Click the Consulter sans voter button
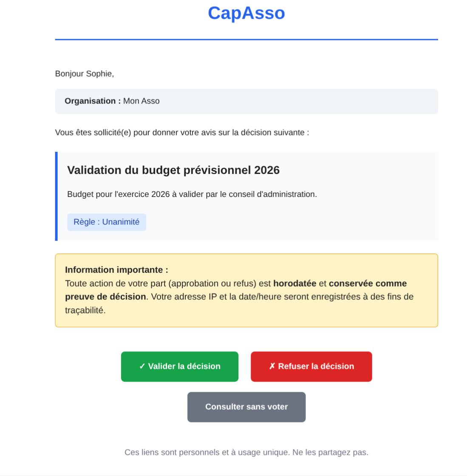467x476 pixels. click(x=246, y=407)
